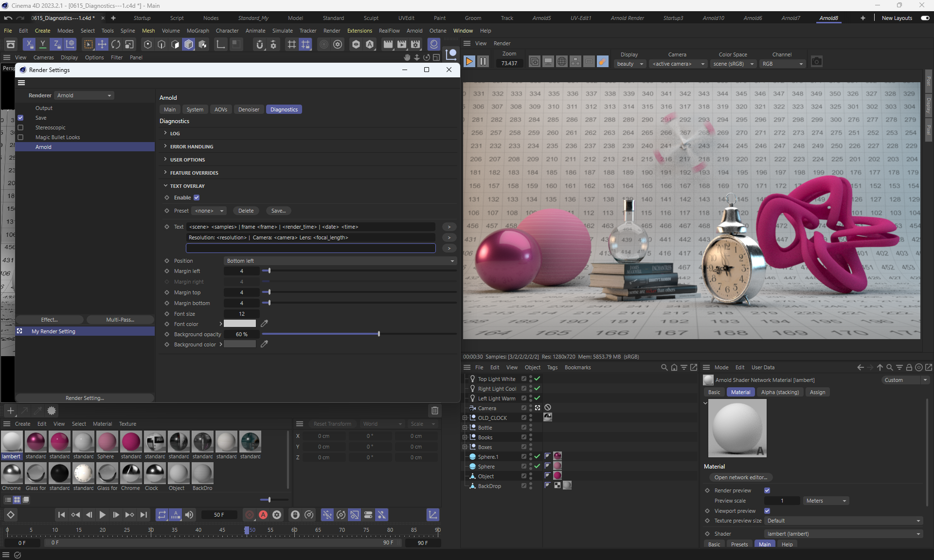Pause the IPR render
Image resolution: width=934 pixels, height=560 pixels.
483,61
